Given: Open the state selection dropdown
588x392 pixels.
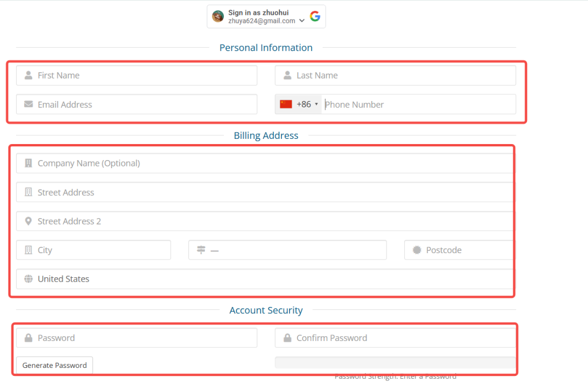Looking at the screenshot, I should pyautogui.click(x=287, y=250).
